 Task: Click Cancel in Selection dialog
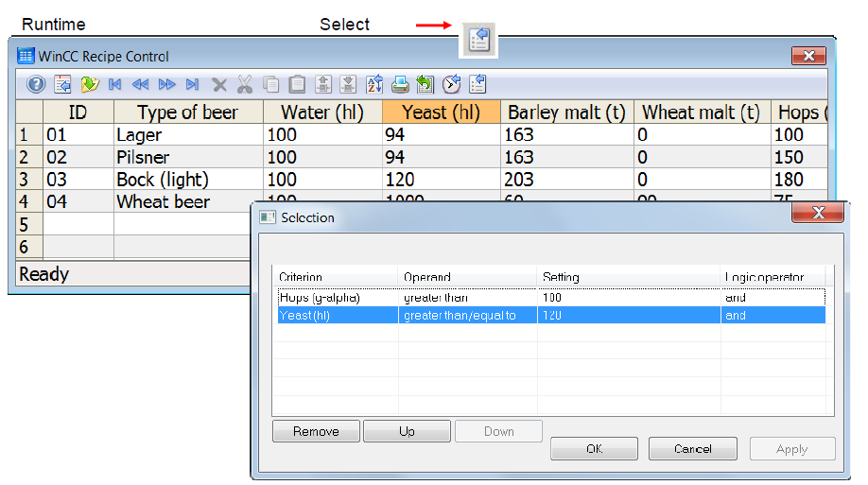692,448
